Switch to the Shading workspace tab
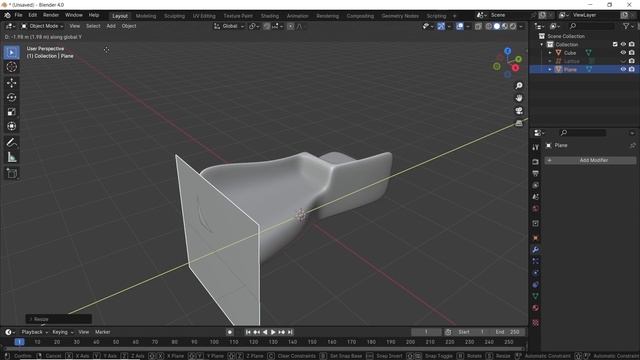Viewport: 640px width, 360px height. 270,16
